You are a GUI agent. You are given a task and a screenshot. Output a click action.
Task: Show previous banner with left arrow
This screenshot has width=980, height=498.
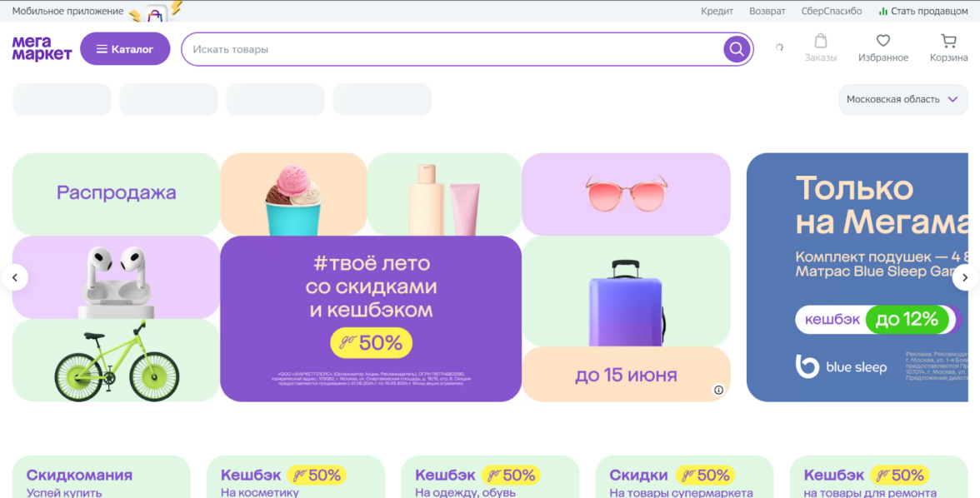tap(15, 277)
